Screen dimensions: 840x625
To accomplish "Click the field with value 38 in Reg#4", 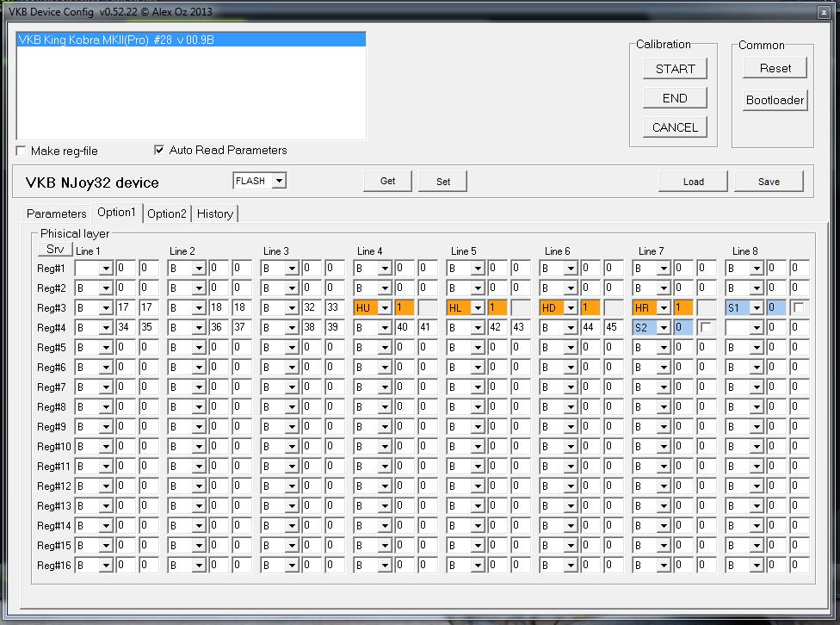I will (312, 327).
